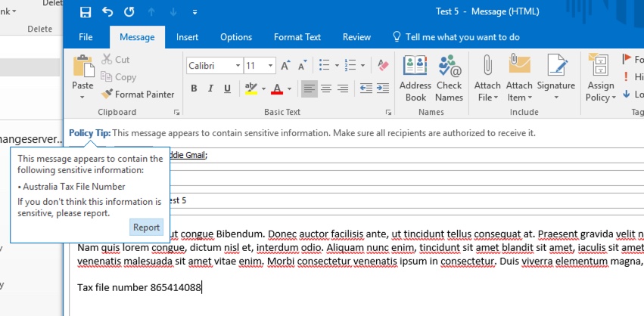Toggle Bold formatting
The height and width of the screenshot is (316, 644).
[x=194, y=89]
